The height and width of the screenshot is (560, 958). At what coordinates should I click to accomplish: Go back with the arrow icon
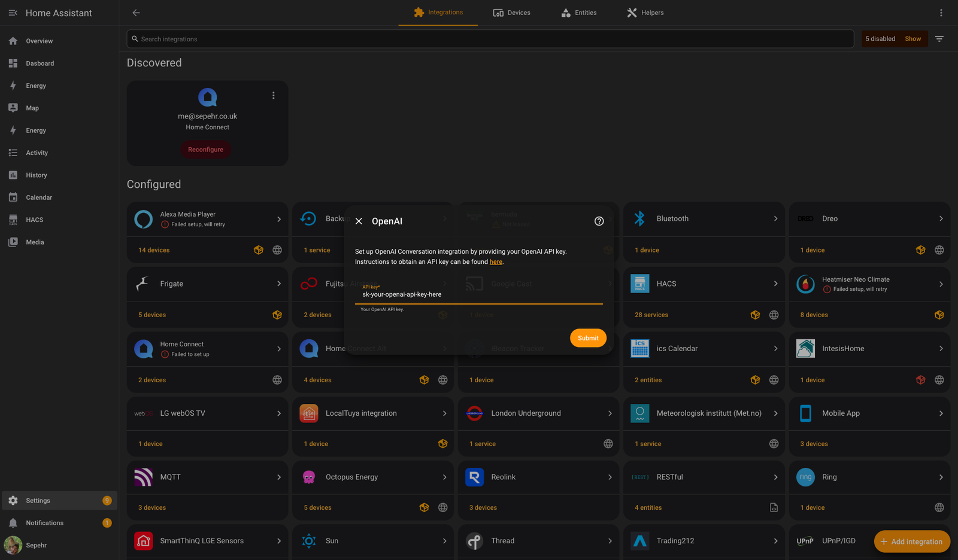click(x=136, y=13)
